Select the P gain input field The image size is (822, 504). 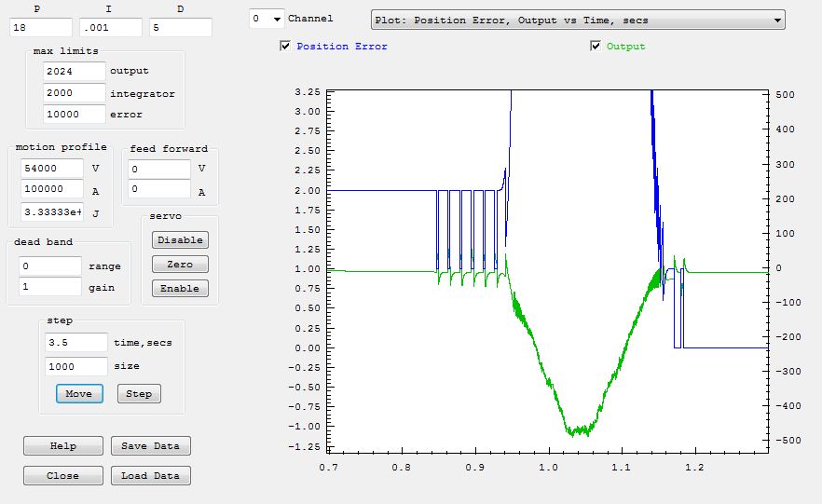click(x=39, y=28)
